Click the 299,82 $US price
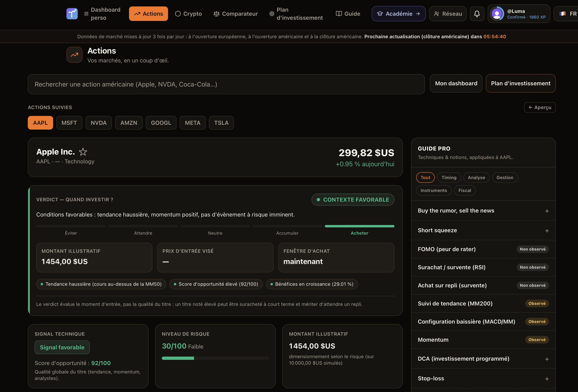Screen dimensions: 578x392 [x=366, y=153]
